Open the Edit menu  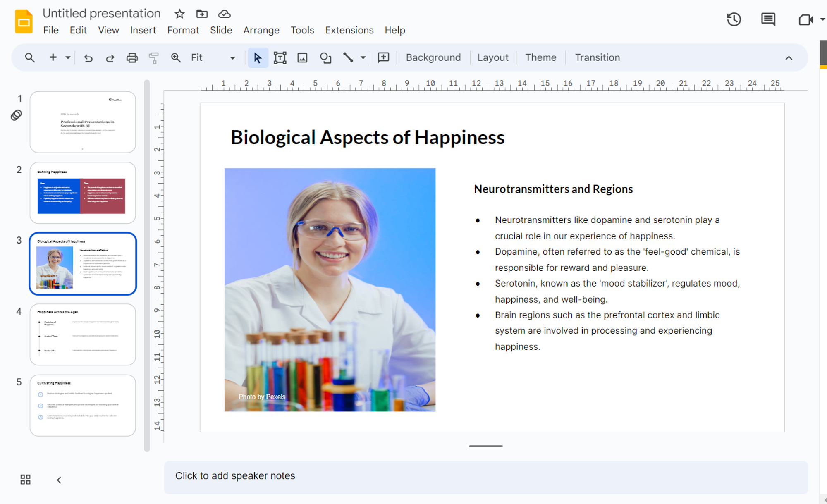coord(78,30)
